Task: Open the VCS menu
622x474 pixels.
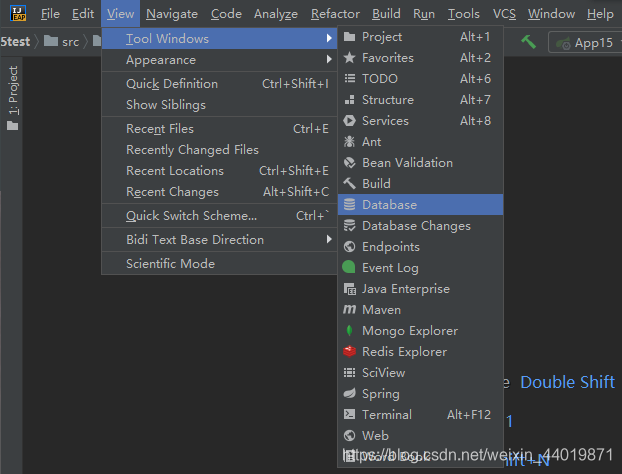Action: coord(504,14)
